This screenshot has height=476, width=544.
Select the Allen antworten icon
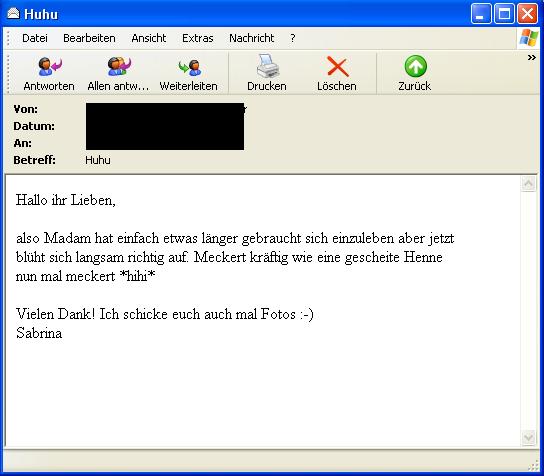coord(119,67)
